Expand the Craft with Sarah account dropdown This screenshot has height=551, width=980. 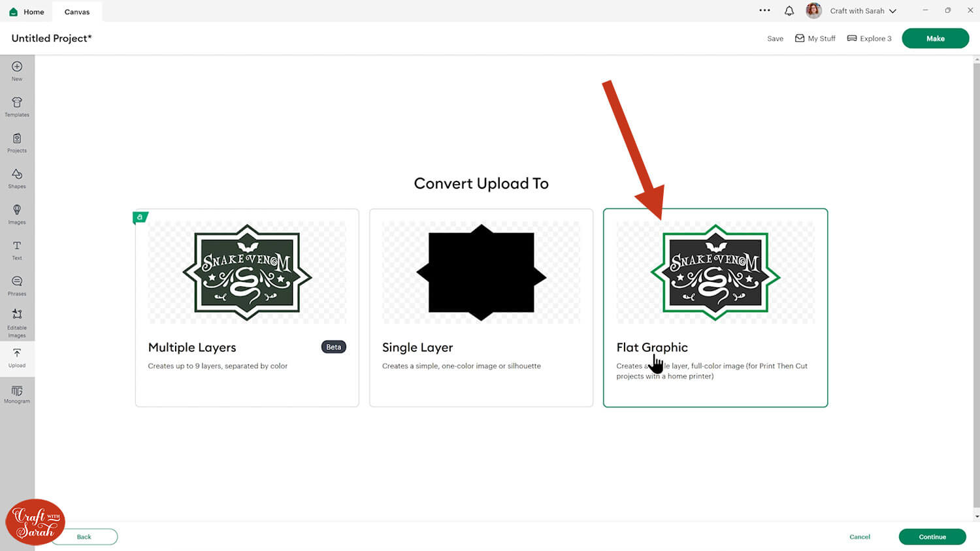point(892,11)
